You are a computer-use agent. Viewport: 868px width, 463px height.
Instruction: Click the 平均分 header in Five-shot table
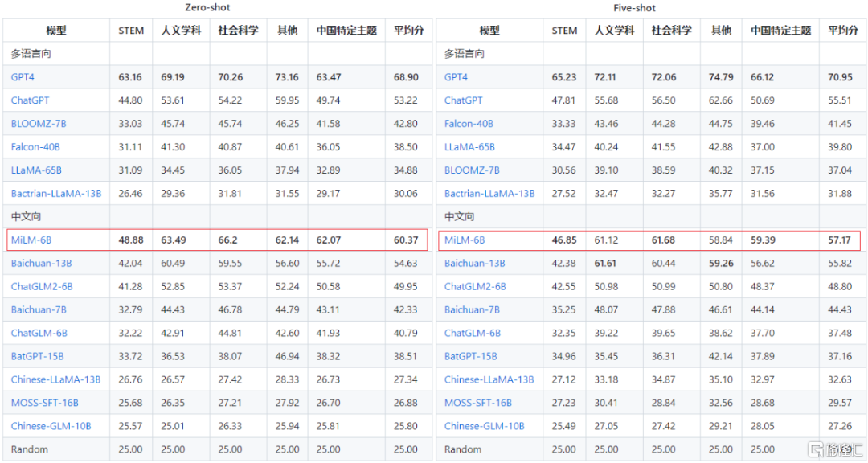pos(842,31)
